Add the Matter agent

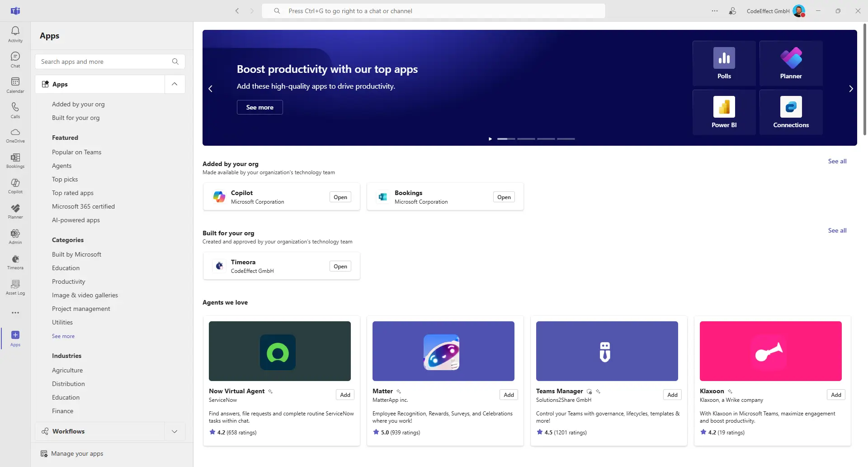coord(509,395)
